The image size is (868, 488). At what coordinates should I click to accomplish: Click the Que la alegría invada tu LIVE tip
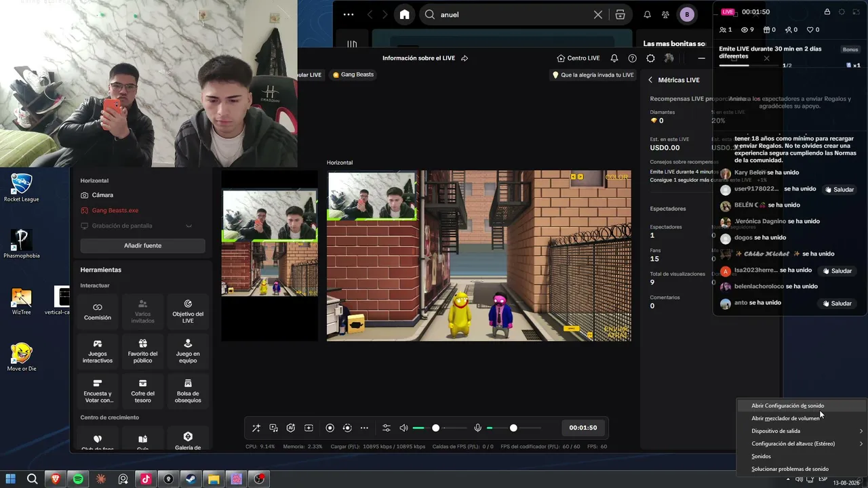pyautogui.click(x=593, y=75)
